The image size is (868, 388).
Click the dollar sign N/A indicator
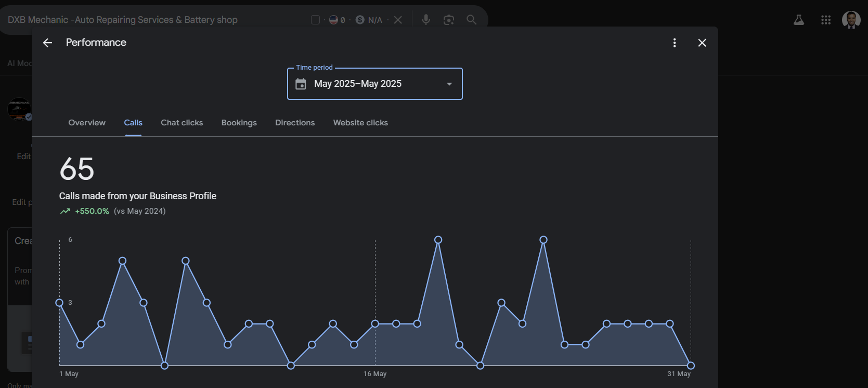369,20
